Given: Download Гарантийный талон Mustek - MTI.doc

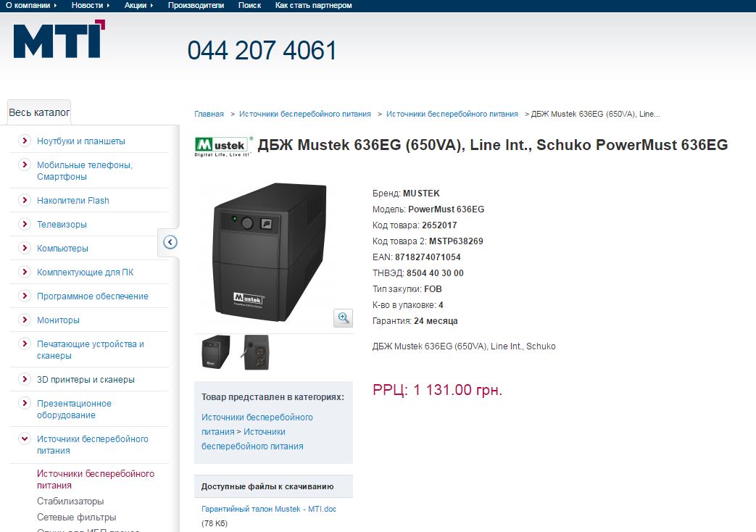Looking at the screenshot, I should (269, 509).
